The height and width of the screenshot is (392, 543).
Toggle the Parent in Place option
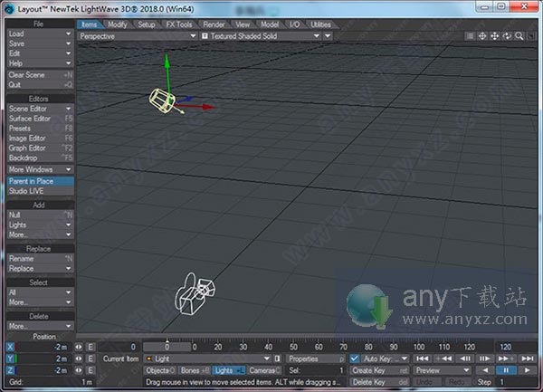point(40,181)
